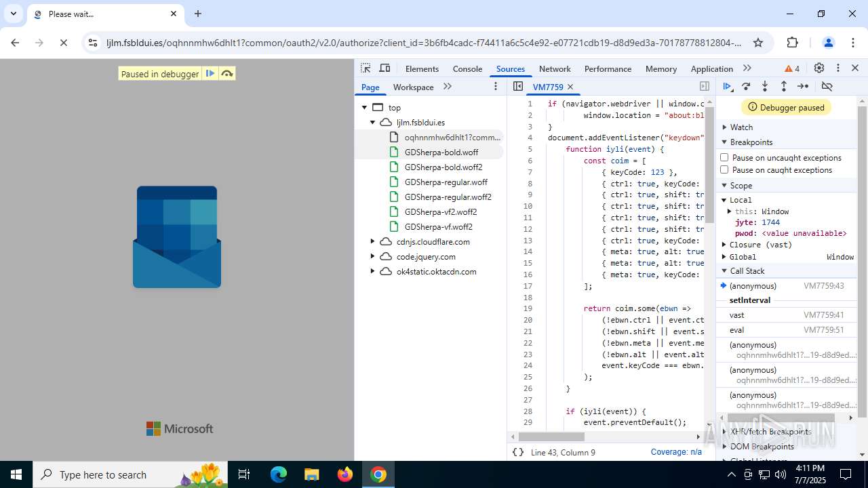Open the navigator three-dot options menu

496,86
